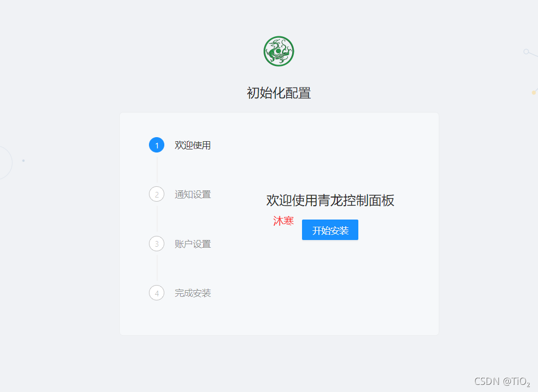This screenshot has height=392, width=538.
Task: Click the yellow dot decoration at right edge
Action: pos(533,93)
